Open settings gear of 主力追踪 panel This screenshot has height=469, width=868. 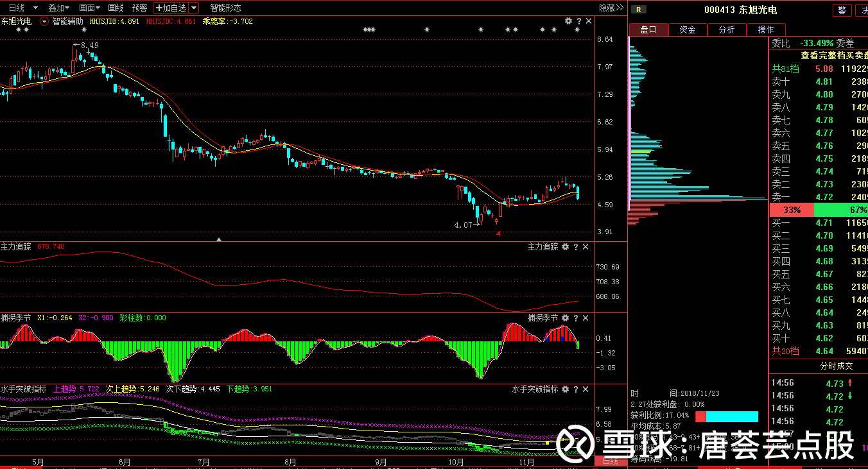click(565, 247)
